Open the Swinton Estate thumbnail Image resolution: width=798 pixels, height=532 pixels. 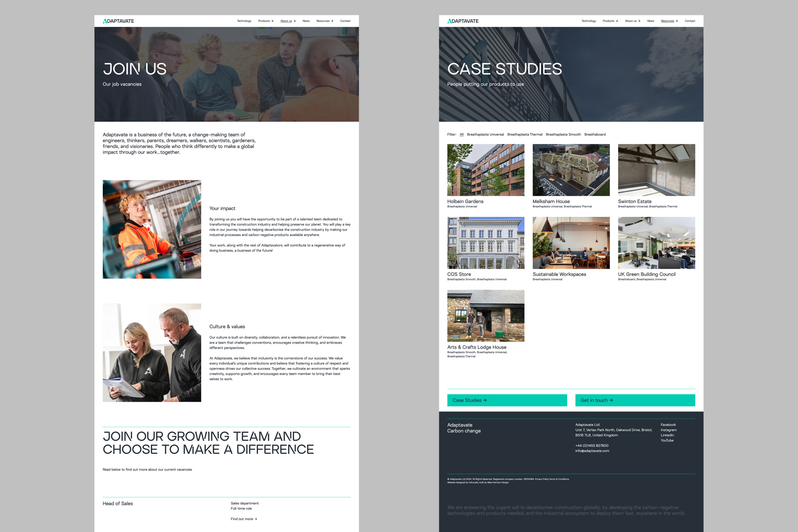tap(656, 170)
